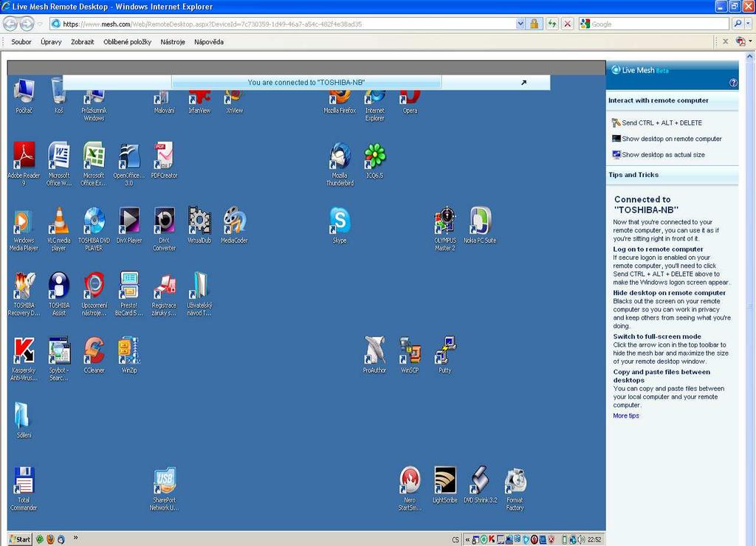Expand the address bar dropdown arrow
Viewport: 756px width, 546px height.
coord(520,24)
